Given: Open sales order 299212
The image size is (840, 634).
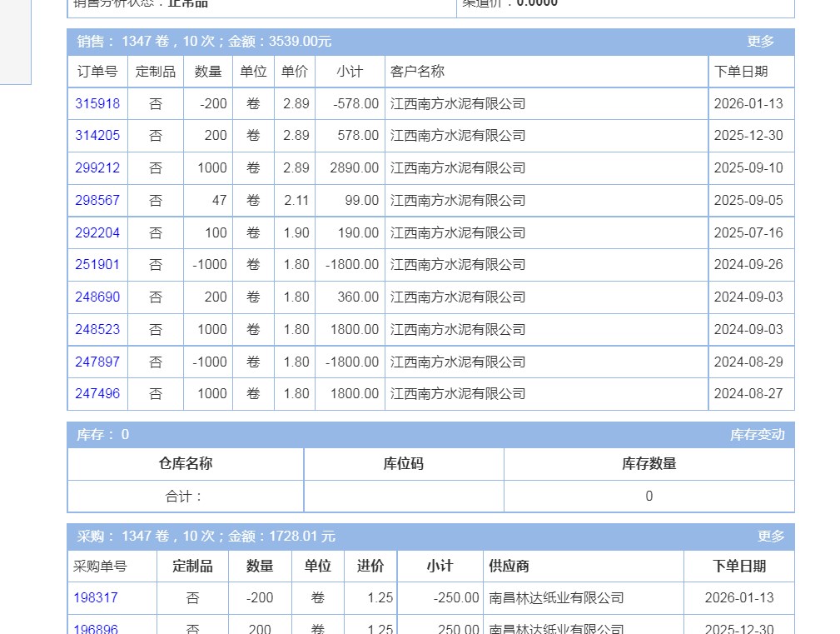Looking at the screenshot, I should pyautogui.click(x=97, y=168).
